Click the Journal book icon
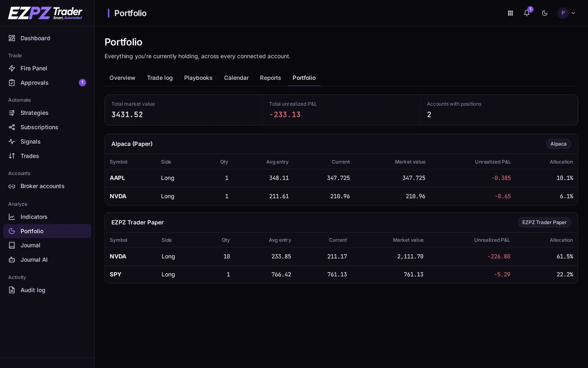Viewport: 588px width, 368px height. pos(12,245)
